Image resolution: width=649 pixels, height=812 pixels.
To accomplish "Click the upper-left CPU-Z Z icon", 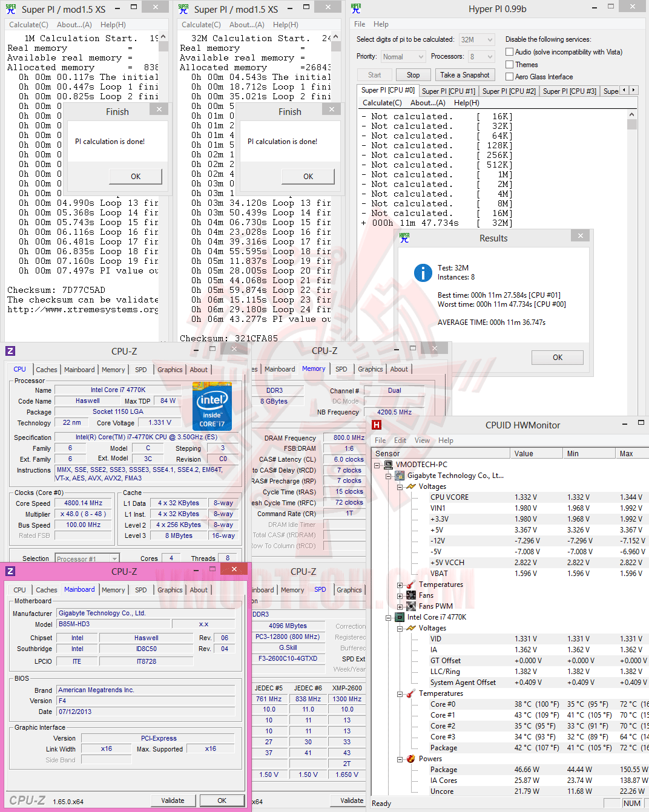I will click(x=10, y=351).
